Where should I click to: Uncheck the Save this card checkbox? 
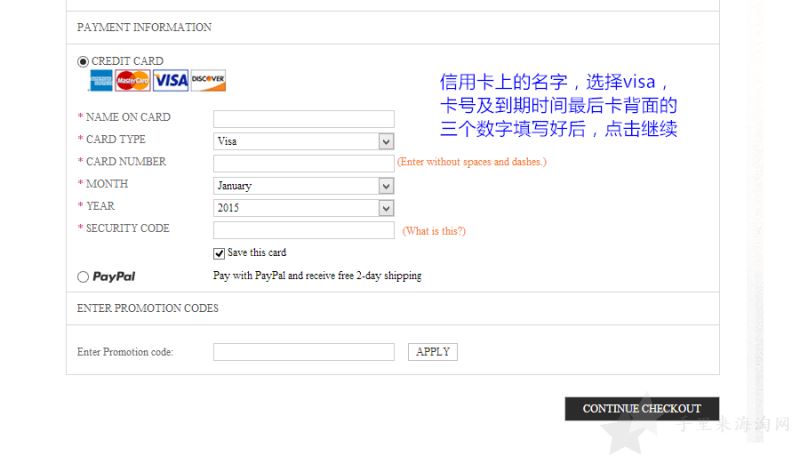pyautogui.click(x=219, y=253)
